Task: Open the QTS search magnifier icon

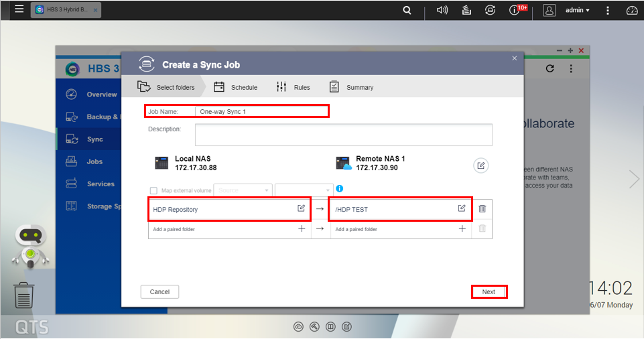Action: (x=407, y=10)
